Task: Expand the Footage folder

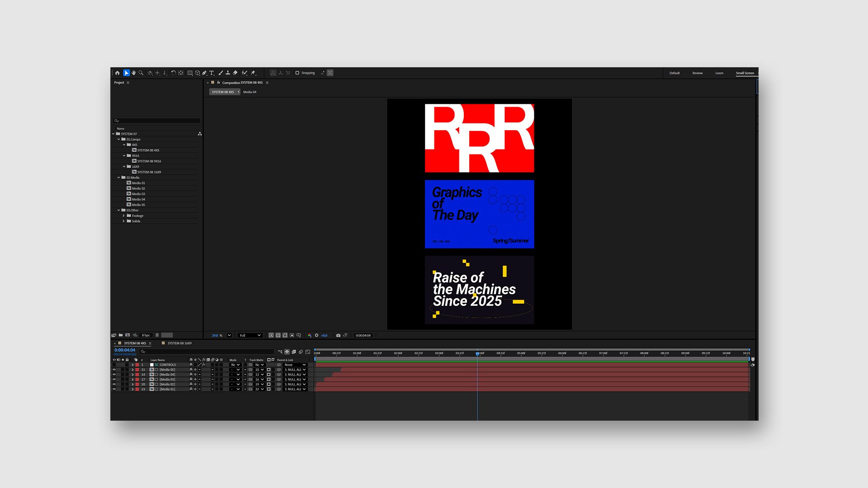Action: tap(124, 216)
